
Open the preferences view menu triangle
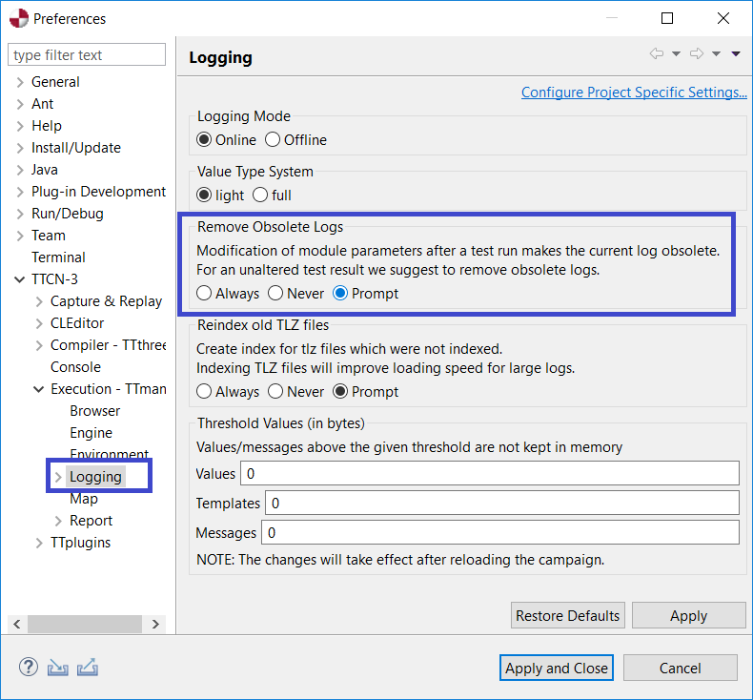tap(736, 53)
